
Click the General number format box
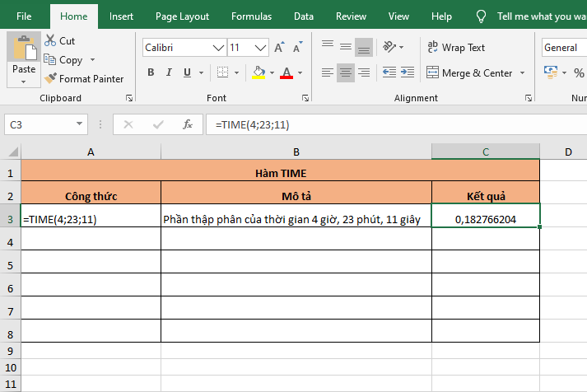[x=564, y=48]
